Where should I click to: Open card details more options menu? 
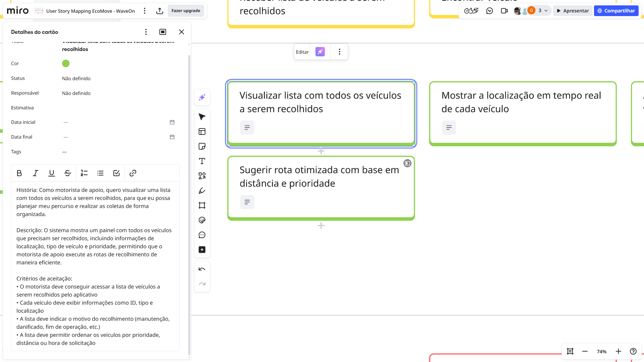pyautogui.click(x=146, y=32)
